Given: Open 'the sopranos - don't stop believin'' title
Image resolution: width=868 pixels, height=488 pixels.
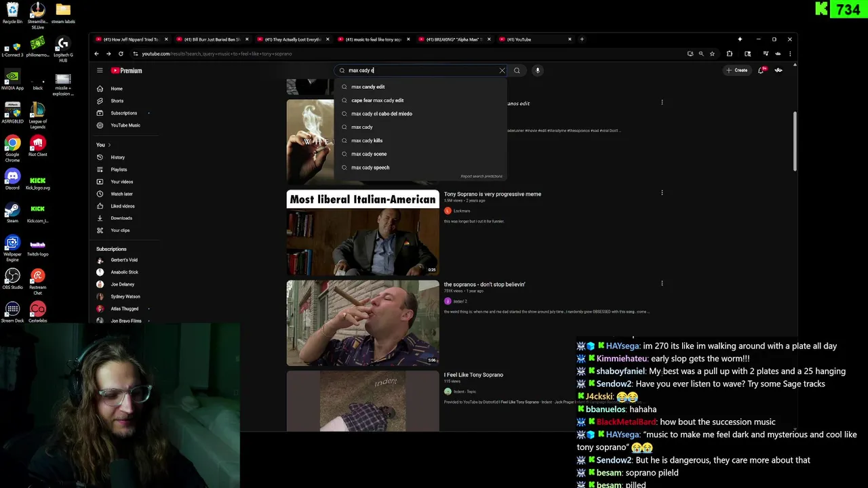Looking at the screenshot, I should pos(484,285).
